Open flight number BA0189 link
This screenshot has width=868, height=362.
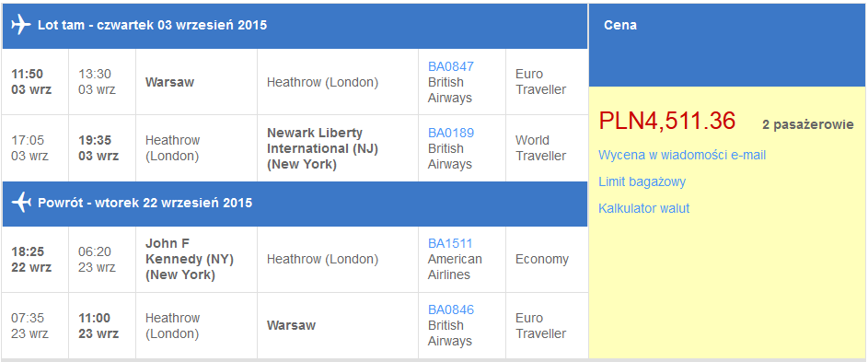pyautogui.click(x=451, y=133)
